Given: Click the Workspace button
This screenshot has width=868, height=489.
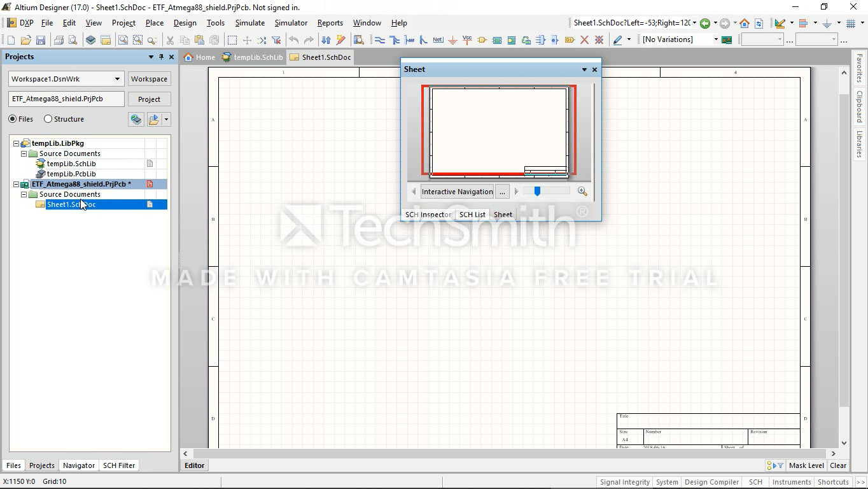Looking at the screenshot, I should (x=149, y=79).
